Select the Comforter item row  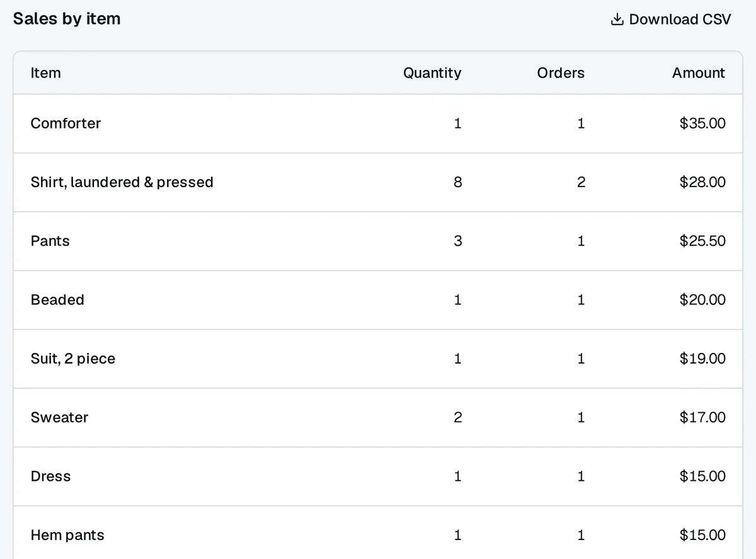[378, 124]
